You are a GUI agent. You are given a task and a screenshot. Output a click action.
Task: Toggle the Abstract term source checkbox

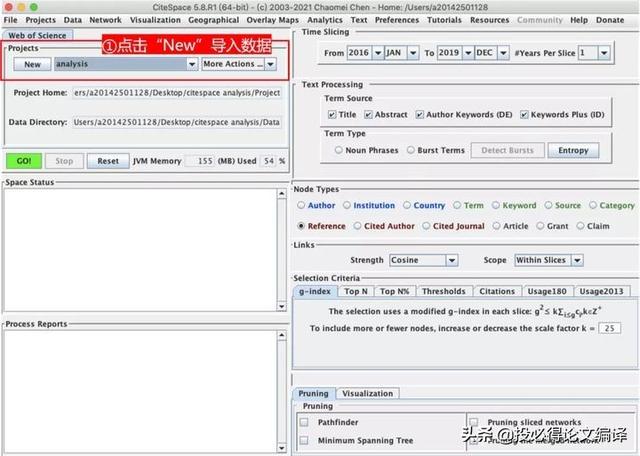point(368,115)
